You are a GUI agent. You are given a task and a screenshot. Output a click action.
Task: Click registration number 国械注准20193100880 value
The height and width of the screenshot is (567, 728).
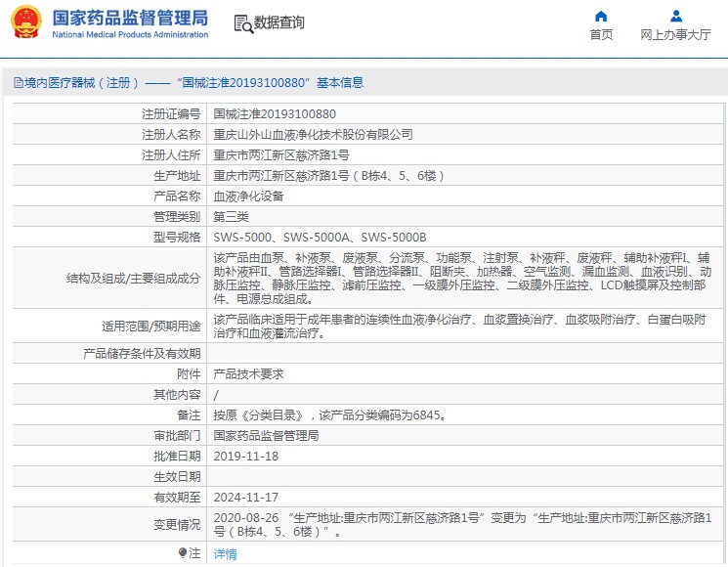(274, 114)
